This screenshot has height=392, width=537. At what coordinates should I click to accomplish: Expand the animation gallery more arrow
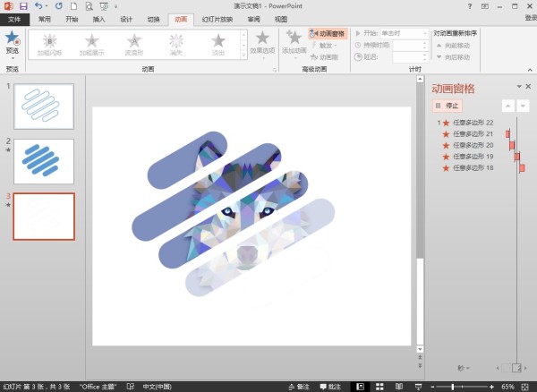pyautogui.click(x=243, y=55)
